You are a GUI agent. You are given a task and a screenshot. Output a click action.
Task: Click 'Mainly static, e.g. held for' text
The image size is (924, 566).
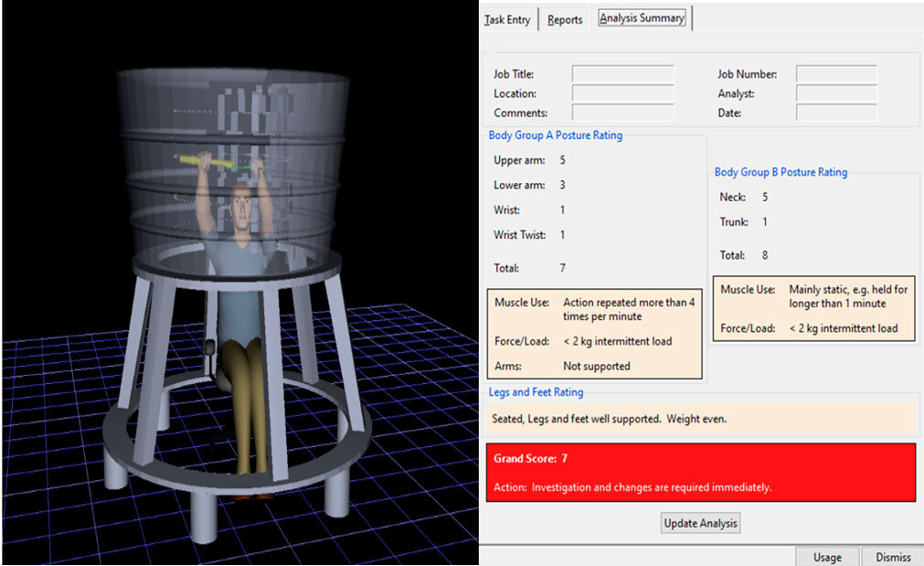[x=848, y=290]
